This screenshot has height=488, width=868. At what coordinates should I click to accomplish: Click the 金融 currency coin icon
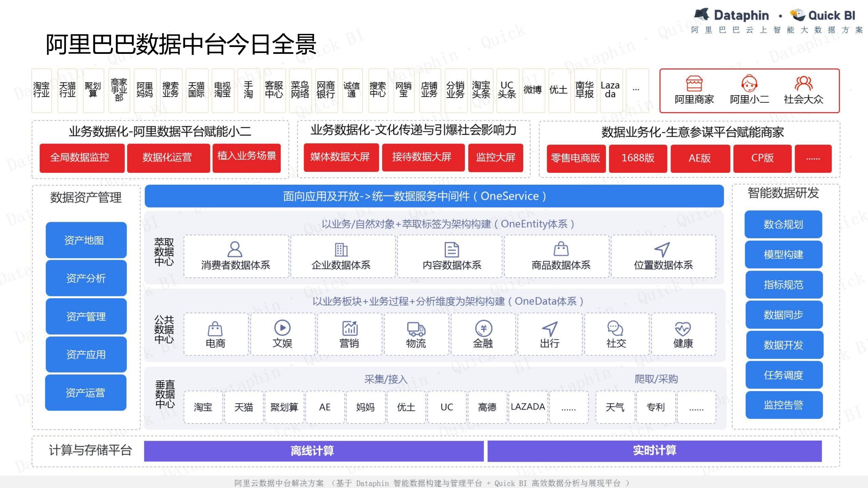483,328
